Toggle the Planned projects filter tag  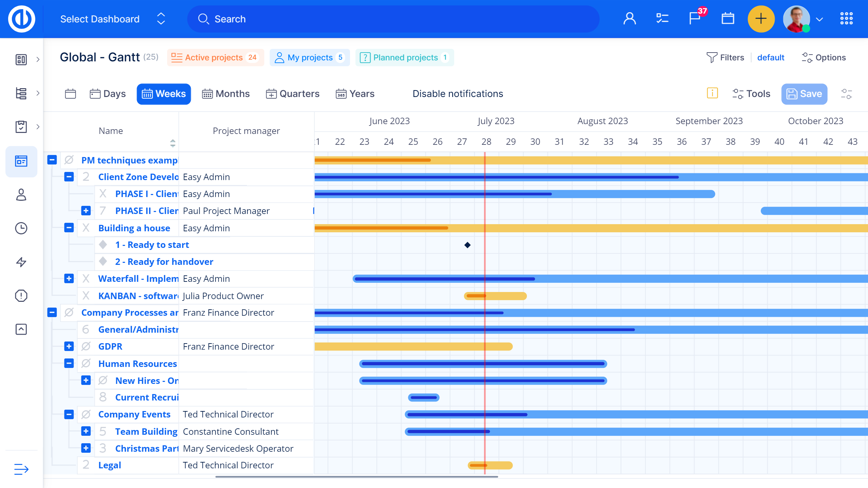click(x=405, y=58)
